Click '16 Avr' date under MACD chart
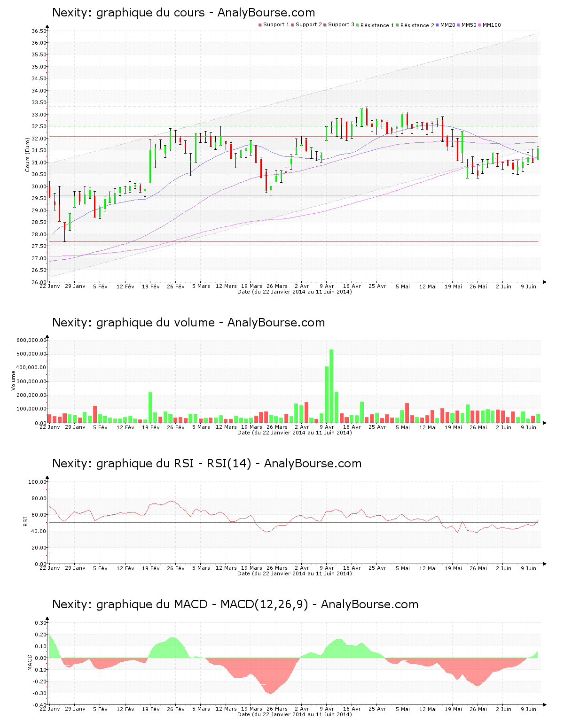Viewport: 564px width, 728px height. point(352,709)
